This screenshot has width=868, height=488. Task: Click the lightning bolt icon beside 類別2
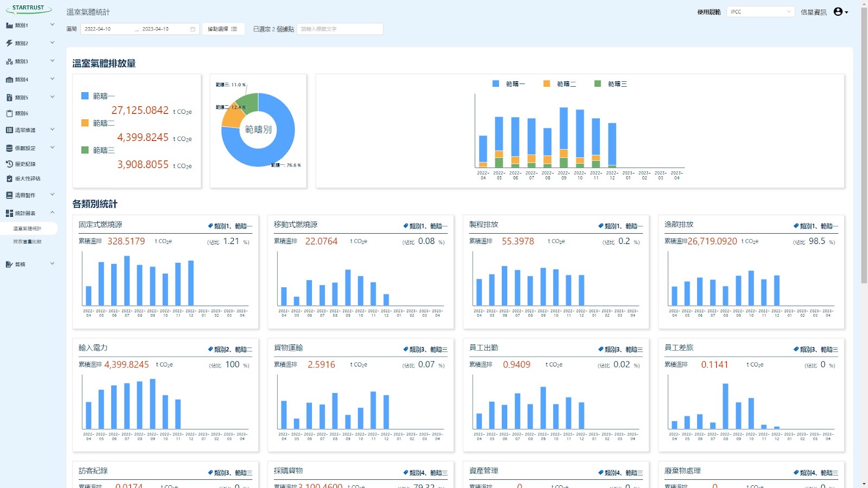pyautogui.click(x=9, y=43)
